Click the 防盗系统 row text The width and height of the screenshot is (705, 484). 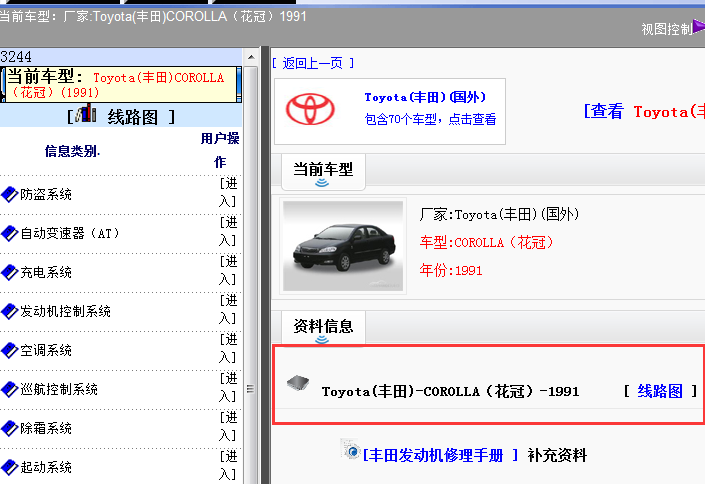tap(46, 194)
